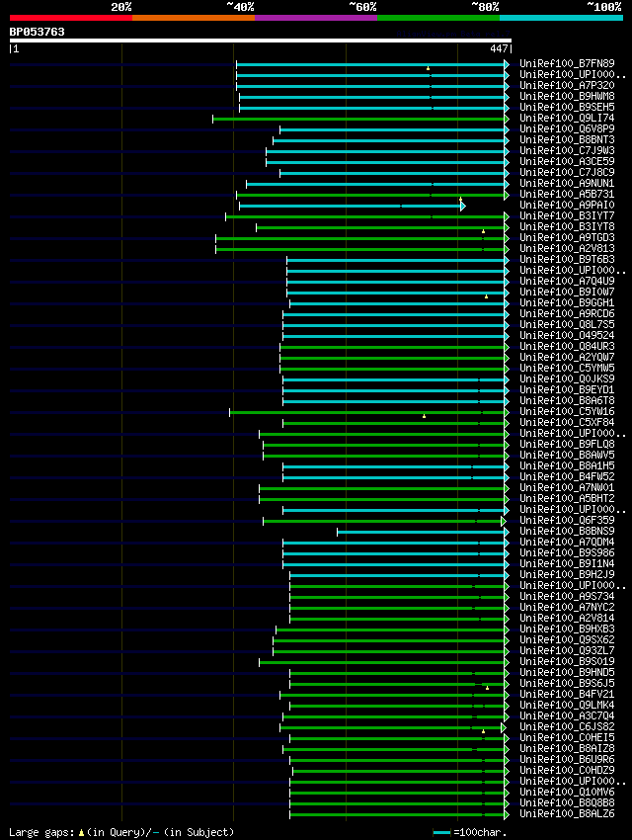This screenshot has width=632, height=840.
Task: Open hit UniRef100_B9FLQ8
Action: (567, 444)
